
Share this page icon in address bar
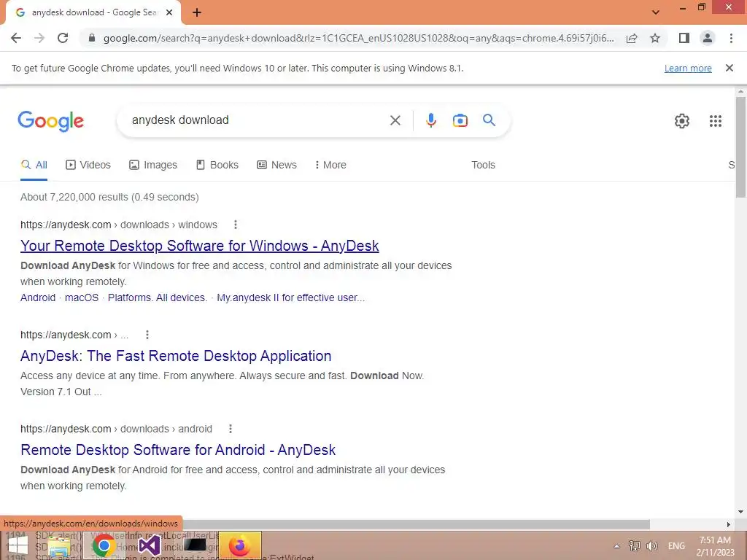coord(632,38)
